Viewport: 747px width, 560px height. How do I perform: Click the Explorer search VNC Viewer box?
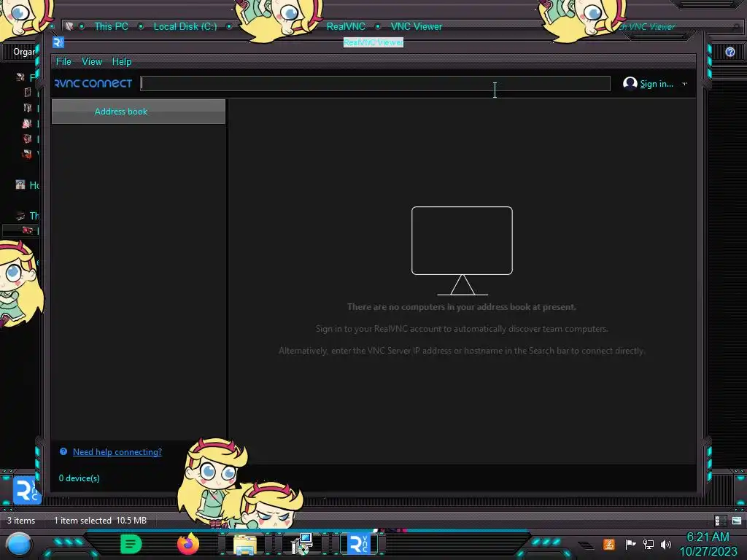676,27
